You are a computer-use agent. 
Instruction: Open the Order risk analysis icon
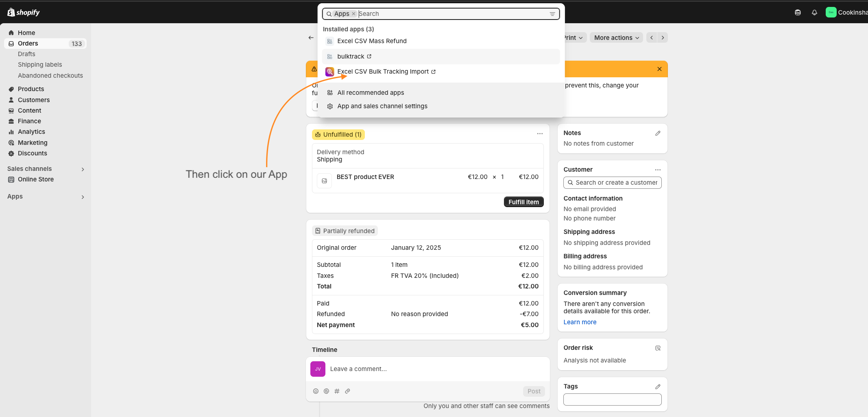[x=658, y=348]
